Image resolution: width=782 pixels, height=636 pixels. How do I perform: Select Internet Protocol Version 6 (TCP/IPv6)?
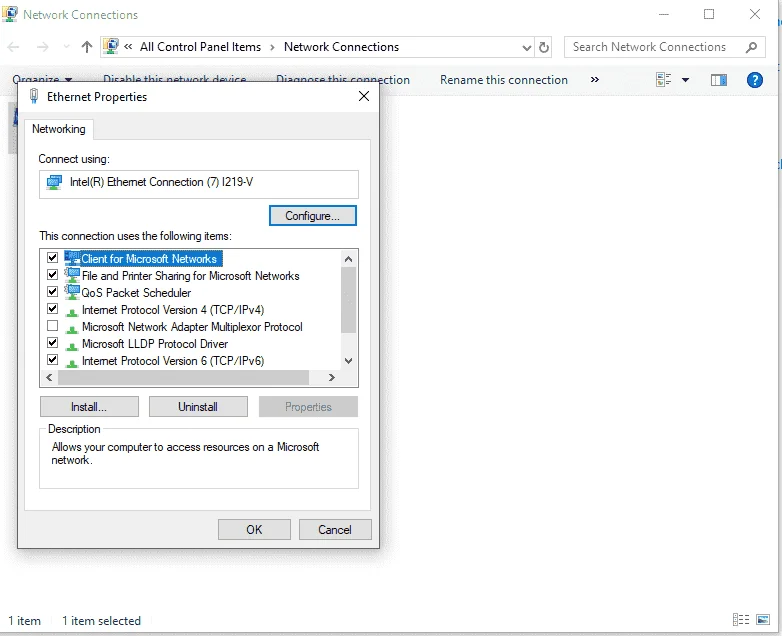(173, 361)
